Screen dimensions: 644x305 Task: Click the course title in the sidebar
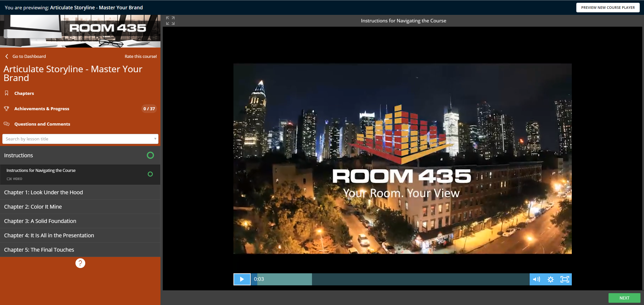click(x=73, y=73)
